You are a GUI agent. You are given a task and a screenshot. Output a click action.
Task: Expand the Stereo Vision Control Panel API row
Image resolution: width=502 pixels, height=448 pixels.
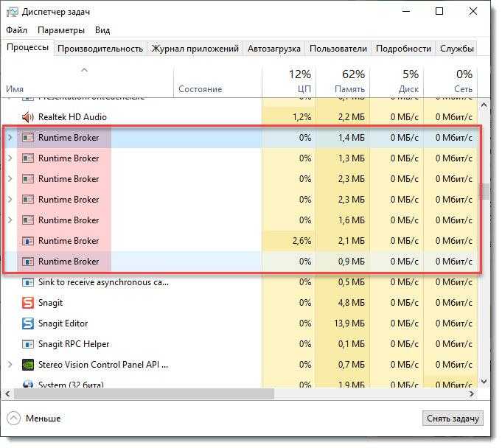point(10,365)
